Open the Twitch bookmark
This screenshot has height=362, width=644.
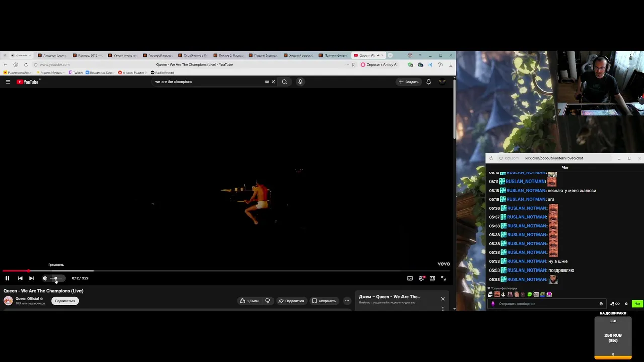pos(75,73)
